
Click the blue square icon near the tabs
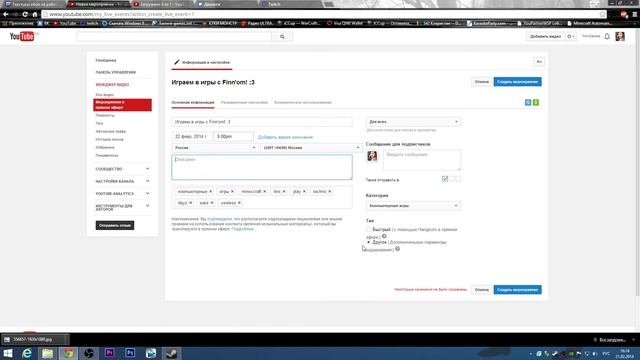click(x=528, y=102)
